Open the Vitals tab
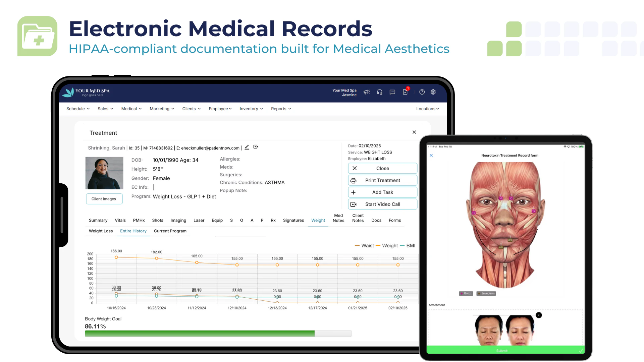 coord(120,220)
